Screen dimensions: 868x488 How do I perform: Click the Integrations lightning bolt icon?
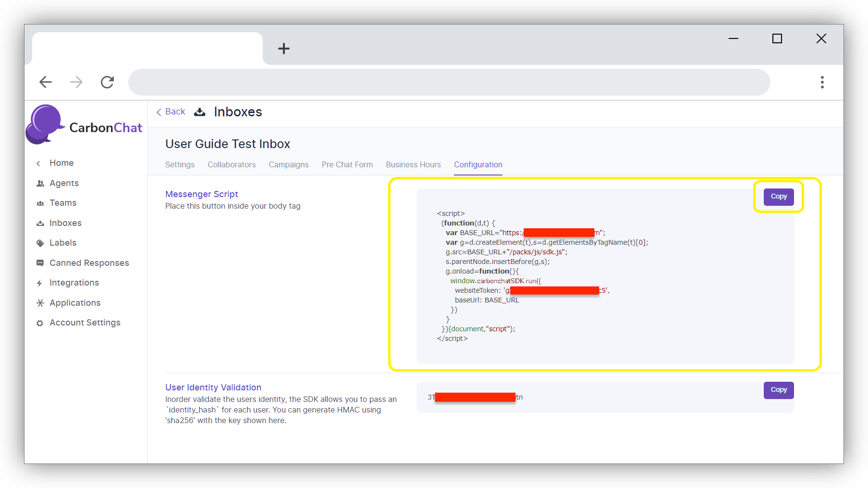click(x=39, y=283)
